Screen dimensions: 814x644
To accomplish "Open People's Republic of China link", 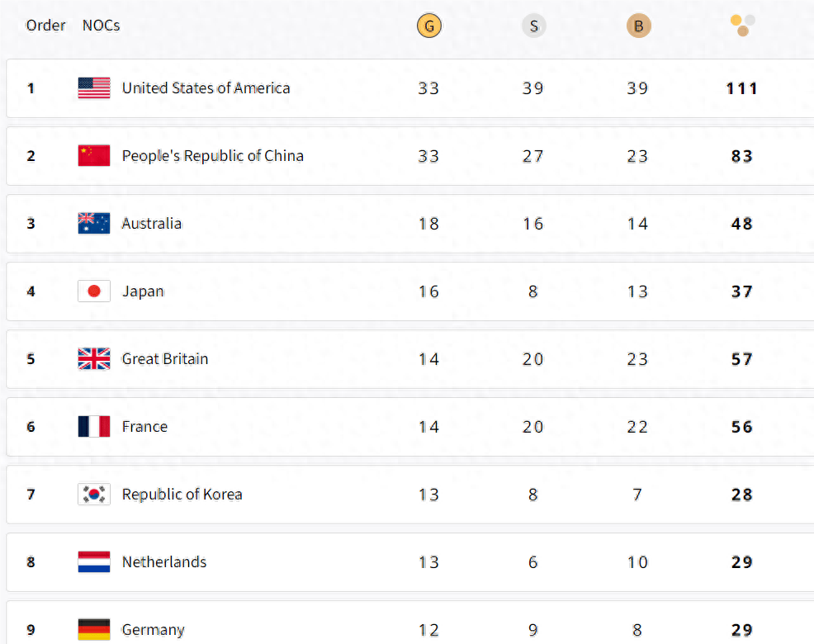I will (212, 156).
